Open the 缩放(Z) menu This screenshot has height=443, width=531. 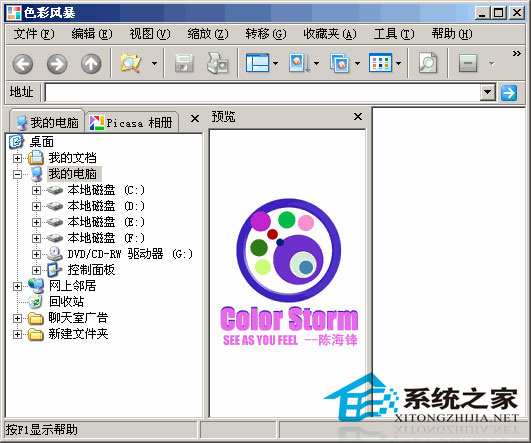pyautogui.click(x=208, y=34)
